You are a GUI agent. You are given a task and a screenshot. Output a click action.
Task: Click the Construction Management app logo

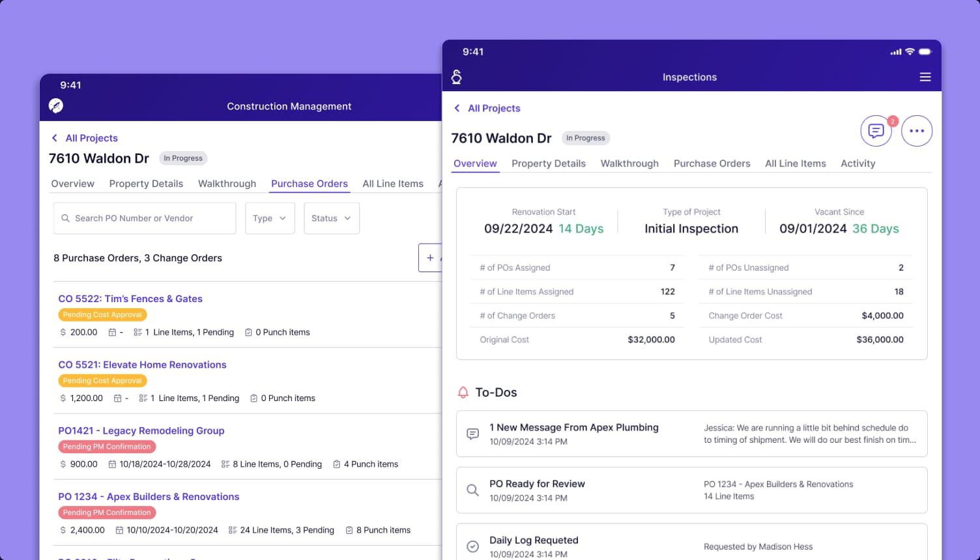point(56,105)
